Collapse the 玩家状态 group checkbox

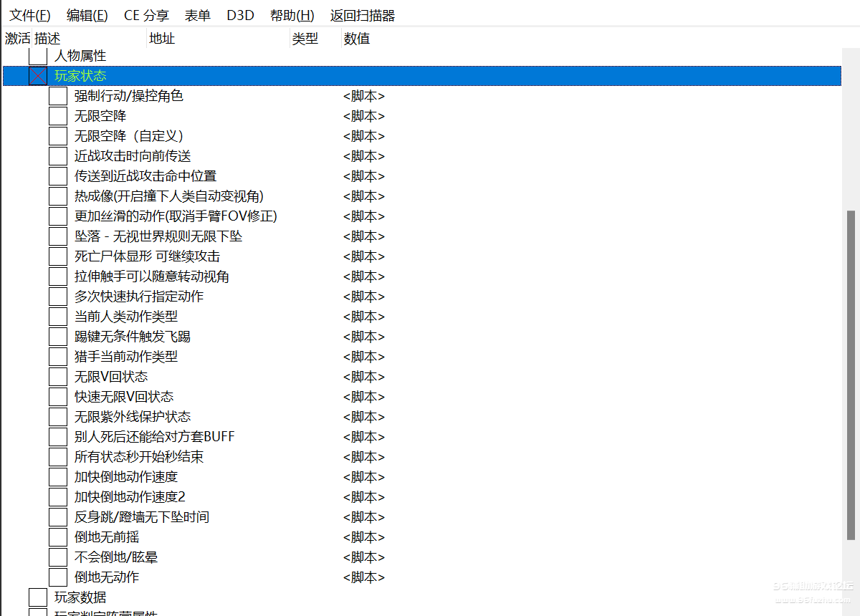[x=38, y=76]
